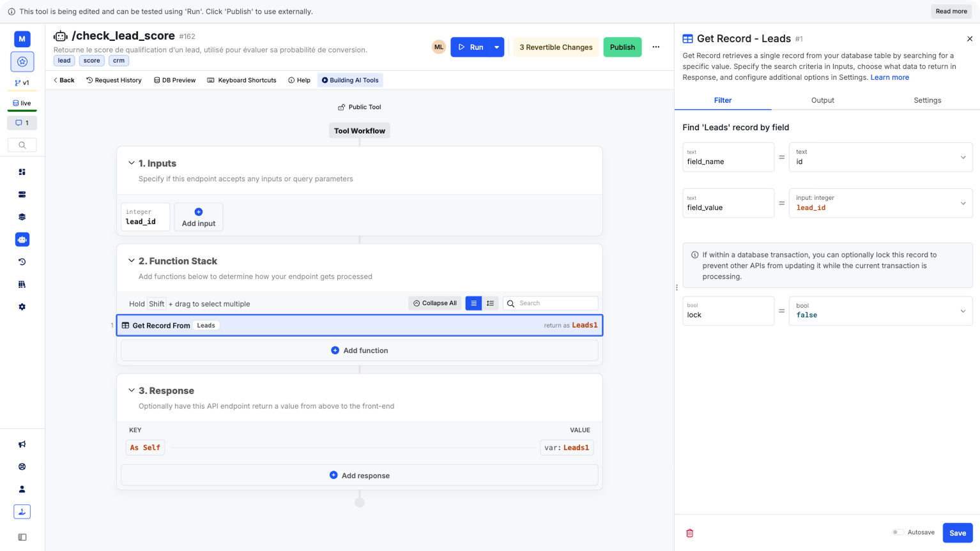Open the workspace M avatar
980x551 pixels.
22,39
